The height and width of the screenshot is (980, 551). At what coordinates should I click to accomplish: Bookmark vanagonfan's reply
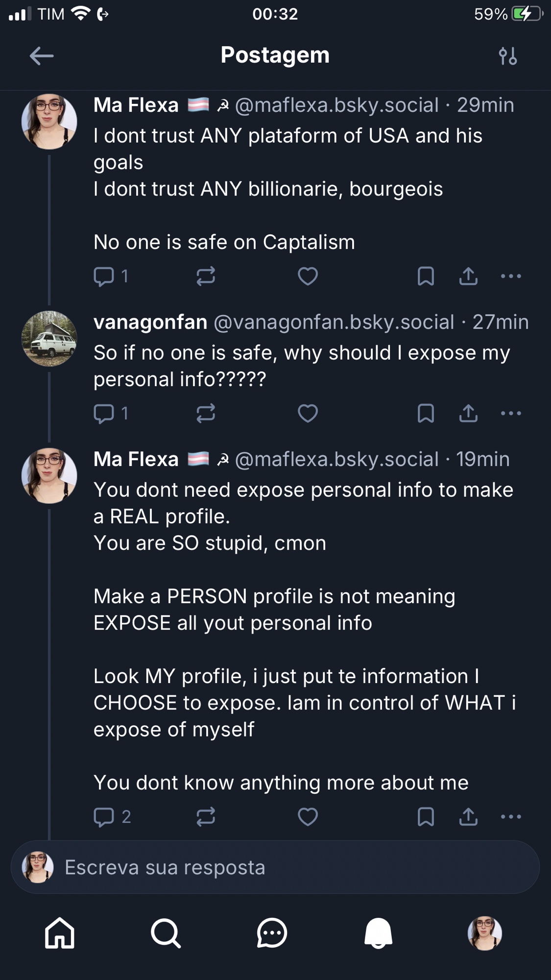(426, 414)
